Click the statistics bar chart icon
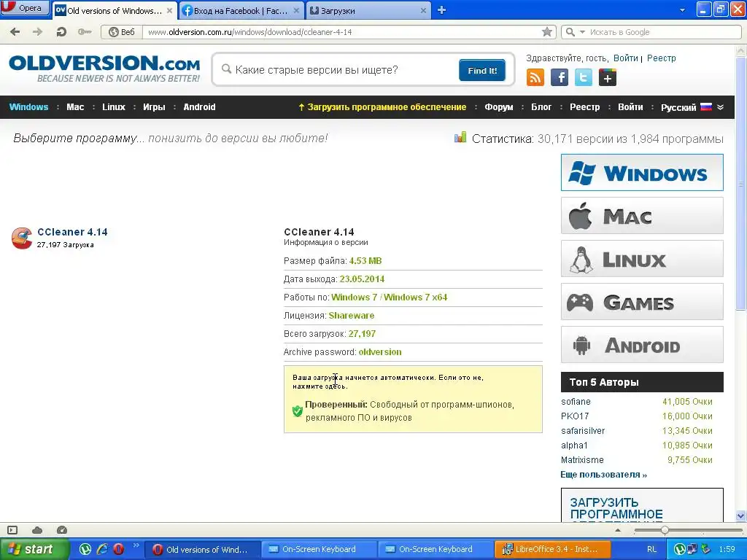Screen dimensions: 747x560 [460, 138]
